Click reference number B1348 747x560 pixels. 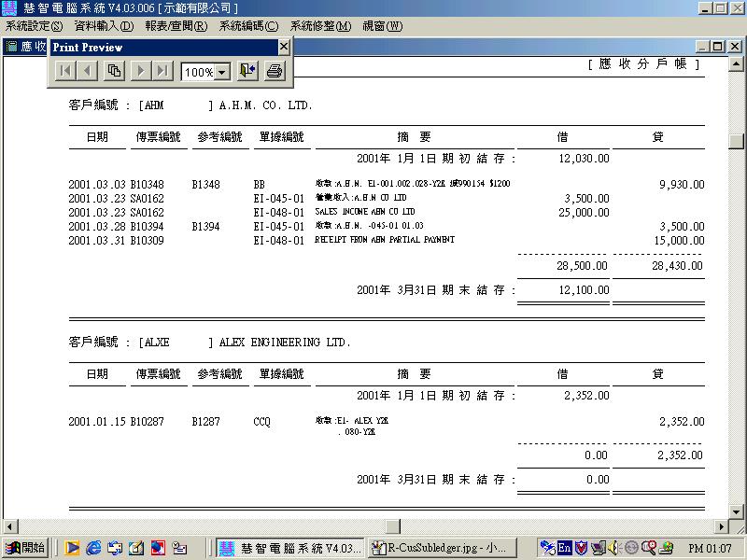pyautogui.click(x=205, y=184)
